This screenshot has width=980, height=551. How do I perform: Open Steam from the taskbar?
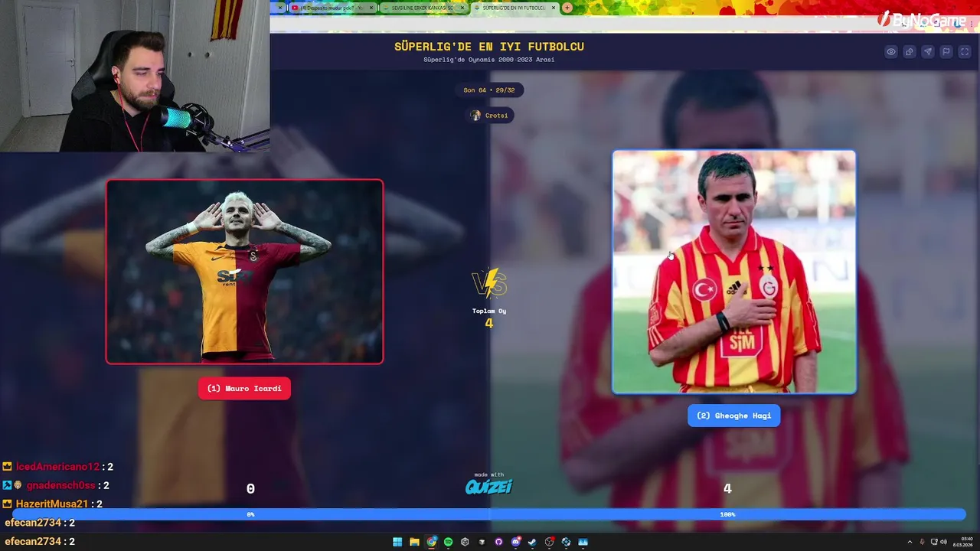coord(532,542)
